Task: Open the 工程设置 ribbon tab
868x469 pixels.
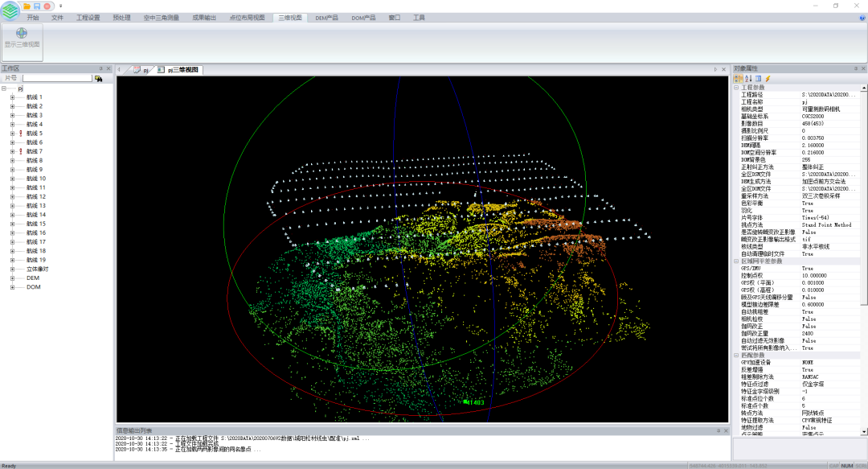Action: [x=88, y=17]
